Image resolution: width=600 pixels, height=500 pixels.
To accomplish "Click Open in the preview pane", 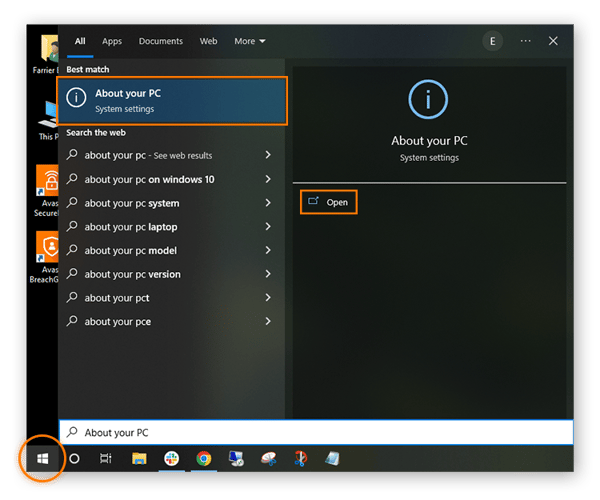I will coord(329,202).
